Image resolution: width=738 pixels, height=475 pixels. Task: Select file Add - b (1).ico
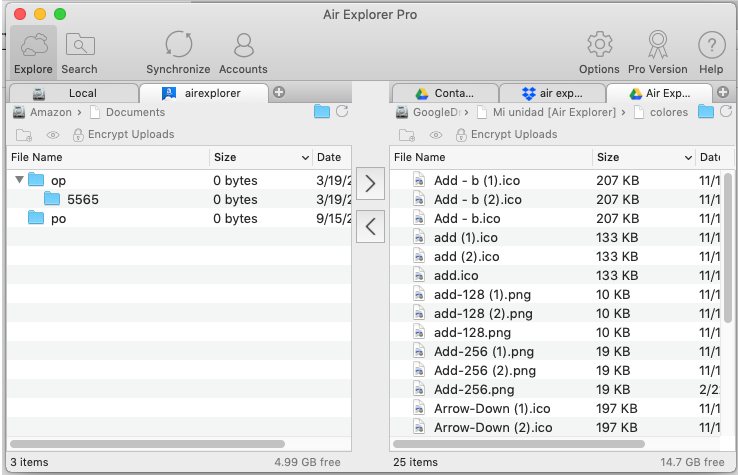(x=555, y=180)
